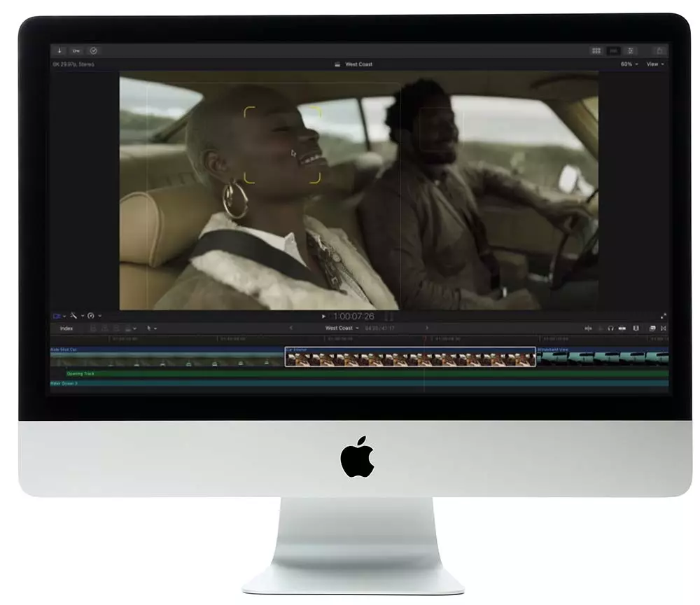This screenshot has height=605, width=700.
Task: Select the teal Water Ocean audio clip
Action: [x=359, y=384]
